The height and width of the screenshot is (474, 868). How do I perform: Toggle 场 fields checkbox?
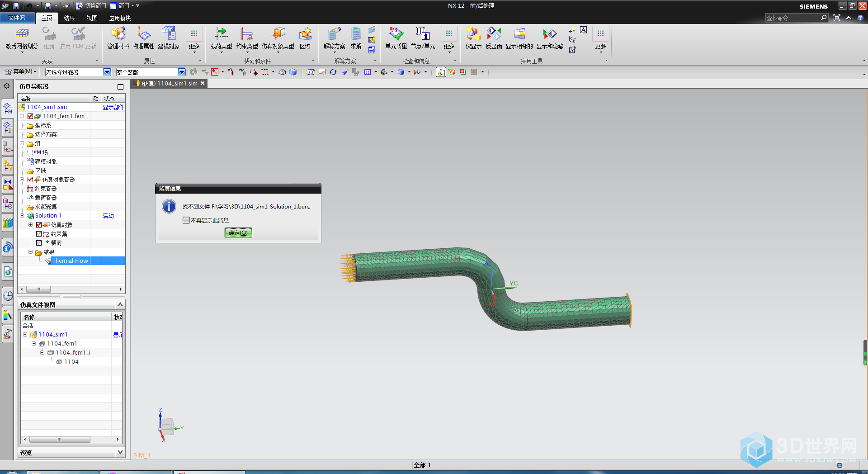(x=30, y=152)
